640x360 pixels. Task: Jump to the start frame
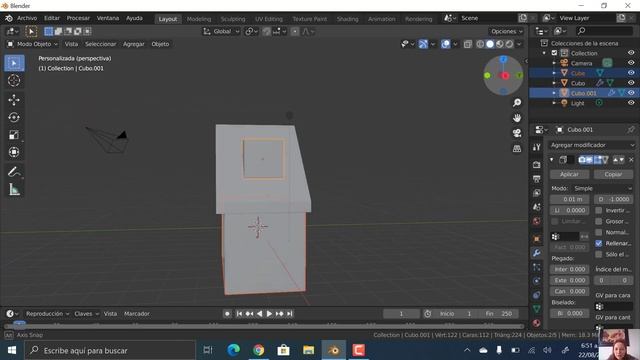(239, 313)
